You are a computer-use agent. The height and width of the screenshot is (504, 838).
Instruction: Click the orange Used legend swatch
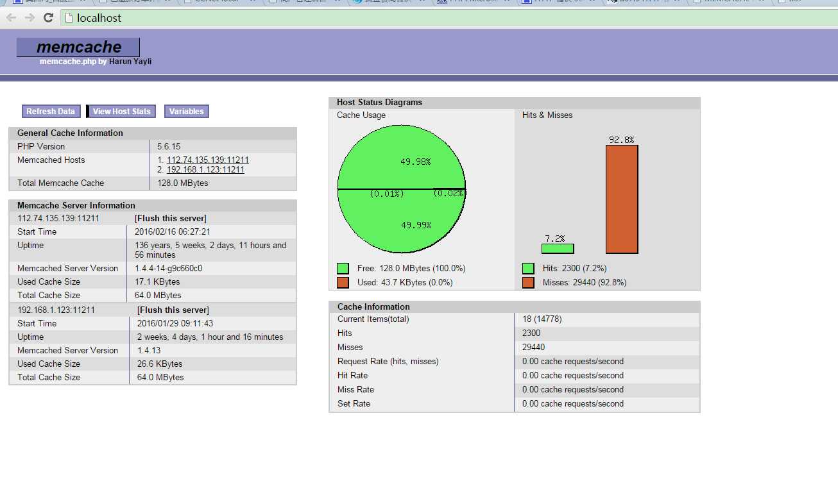click(x=343, y=282)
